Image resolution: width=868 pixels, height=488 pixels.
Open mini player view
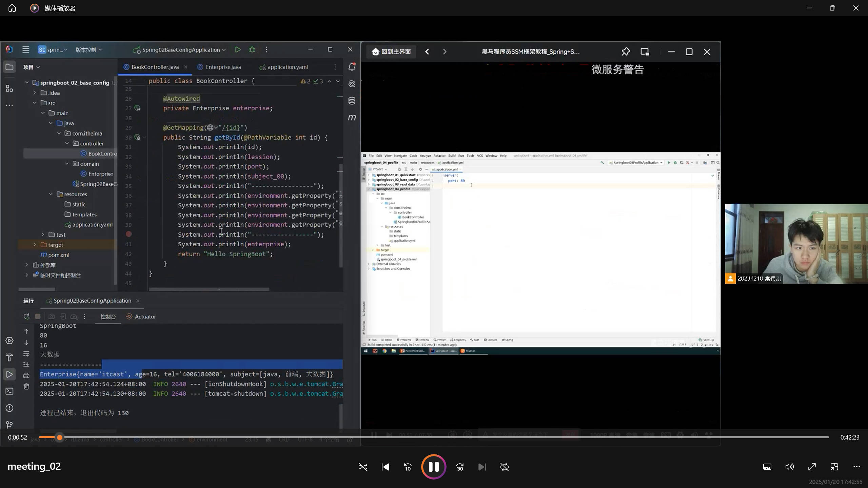click(x=834, y=467)
